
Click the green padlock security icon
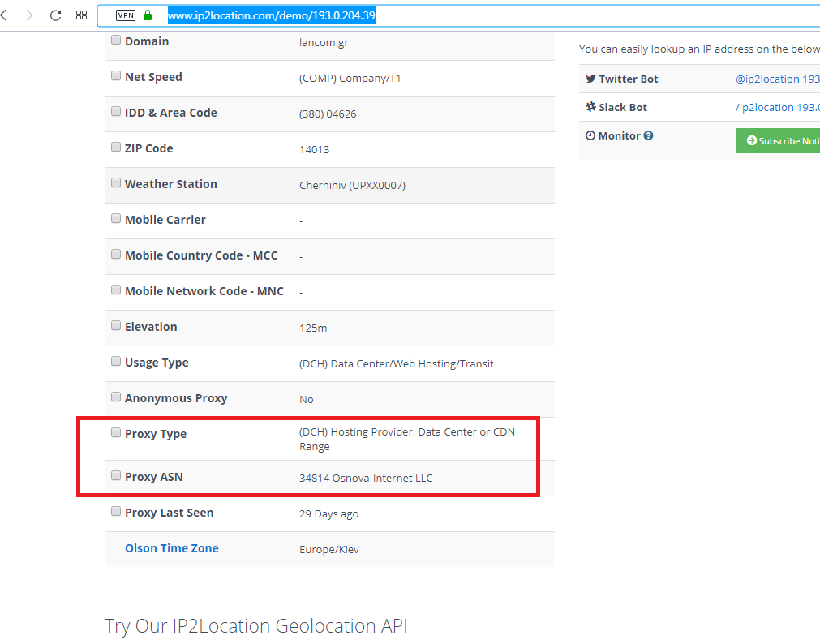pyautogui.click(x=148, y=15)
